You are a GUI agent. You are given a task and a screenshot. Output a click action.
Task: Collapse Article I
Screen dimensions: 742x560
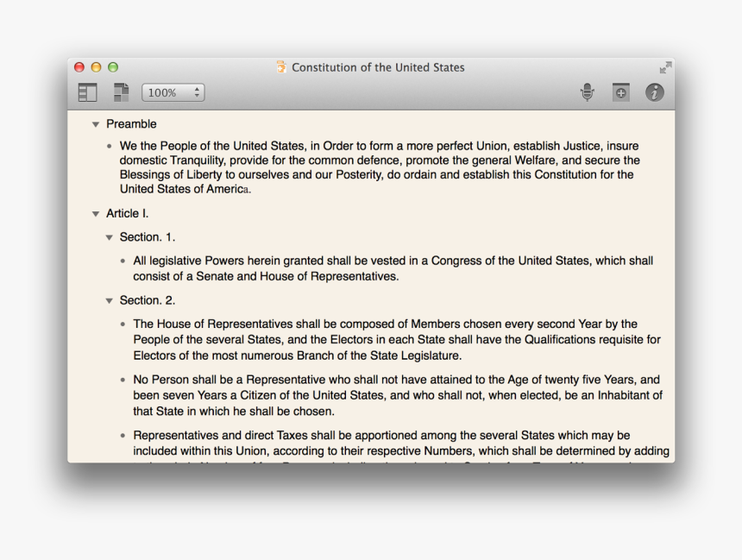pos(95,213)
